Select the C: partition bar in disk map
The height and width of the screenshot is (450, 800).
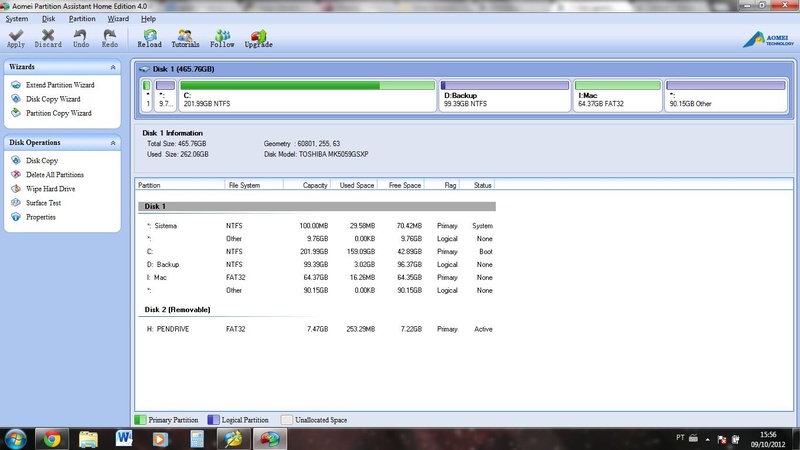pos(308,96)
